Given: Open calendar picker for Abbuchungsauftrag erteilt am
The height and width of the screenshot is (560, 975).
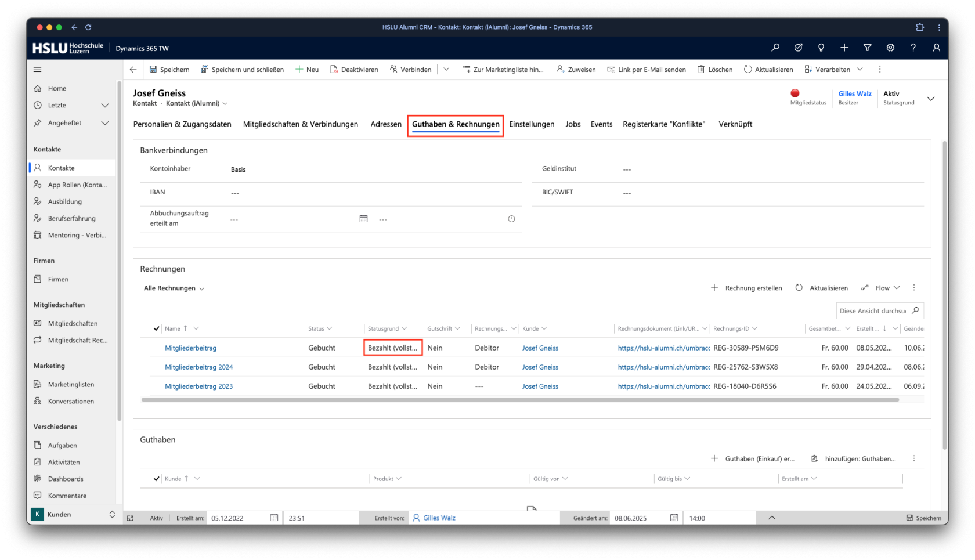Looking at the screenshot, I should coord(364,219).
